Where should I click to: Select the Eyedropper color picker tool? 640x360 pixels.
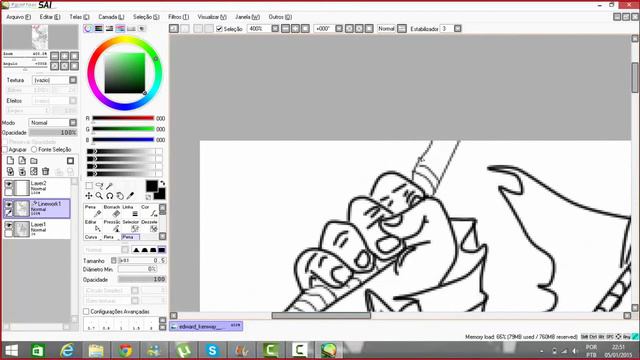click(130, 196)
